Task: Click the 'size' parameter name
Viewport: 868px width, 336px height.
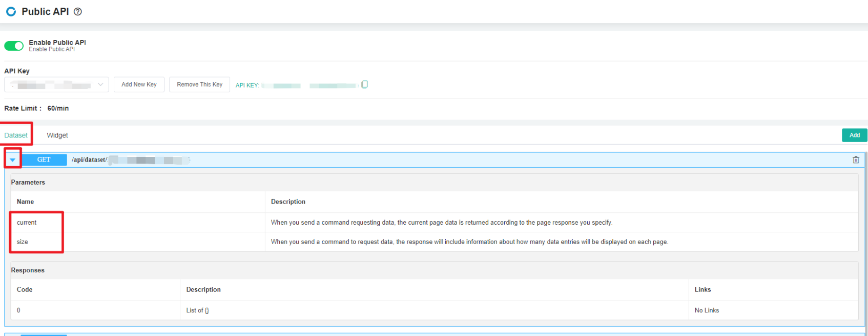Action: tap(23, 242)
